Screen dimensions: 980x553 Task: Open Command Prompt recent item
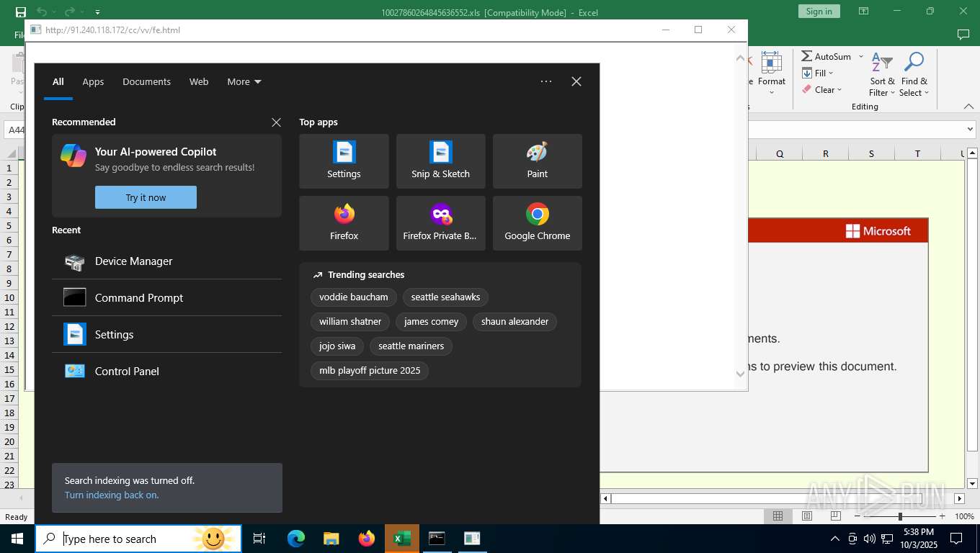[x=166, y=298]
